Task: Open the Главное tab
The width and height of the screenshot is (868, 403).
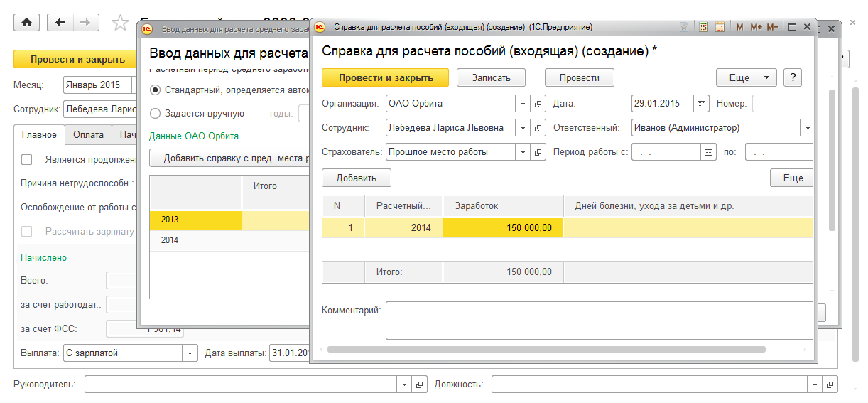Action: 39,134
